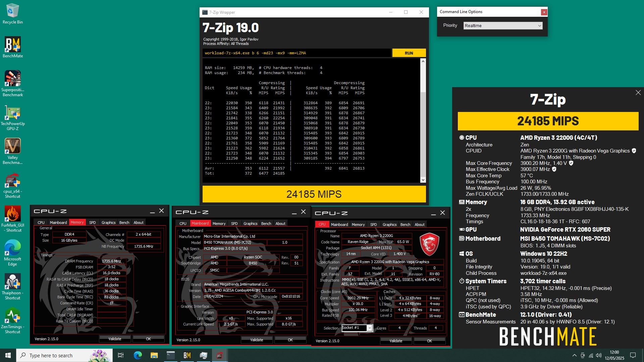The image size is (644, 362).
Task: Open the taskbar clock and date
Action: click(x=614, y=355)
